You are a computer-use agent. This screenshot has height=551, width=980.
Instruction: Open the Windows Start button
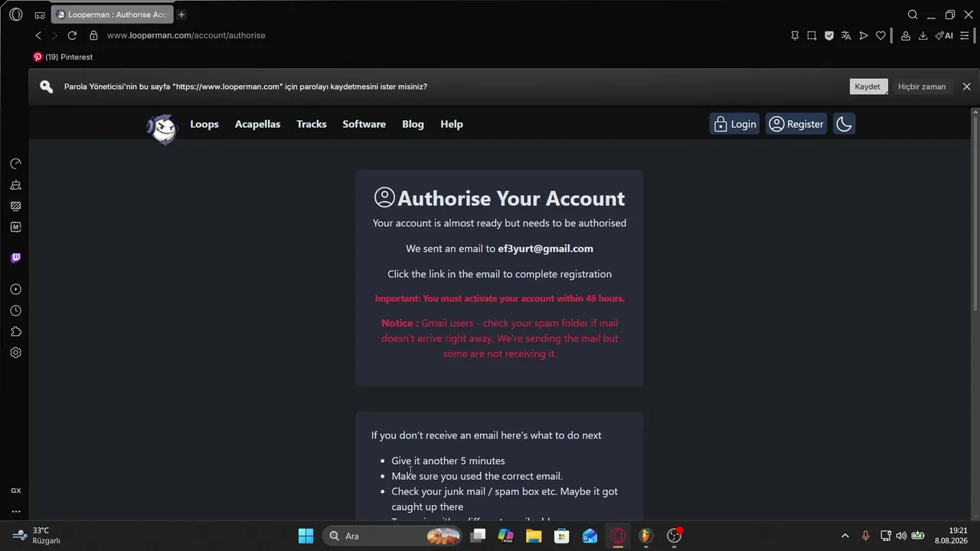pos(305,536)
